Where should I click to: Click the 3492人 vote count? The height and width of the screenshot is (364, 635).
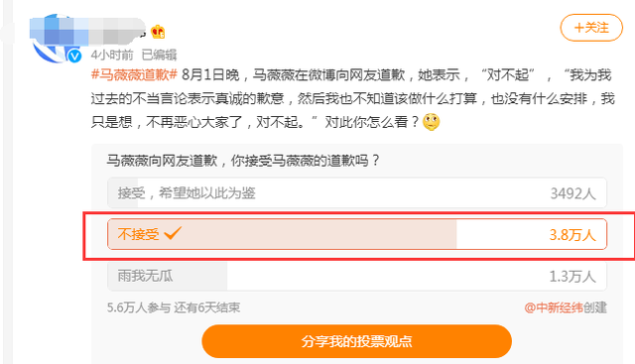pos(573,193)
